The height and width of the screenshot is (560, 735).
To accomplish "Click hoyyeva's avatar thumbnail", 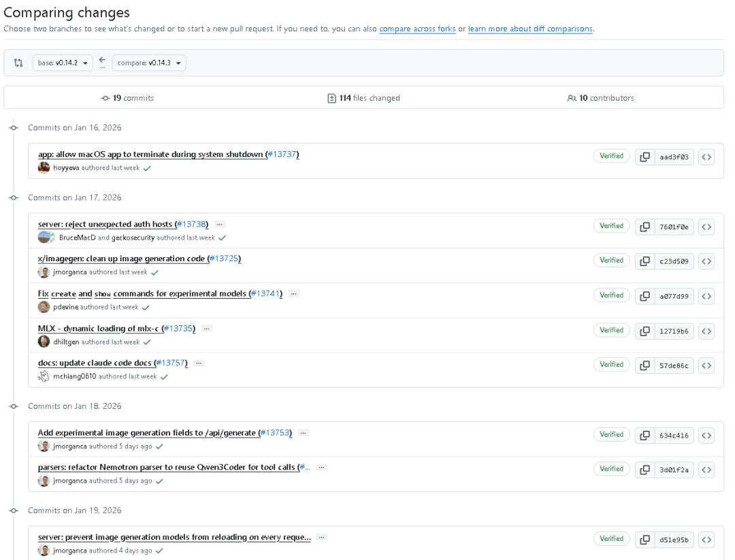I will click(x=44, y=168).
